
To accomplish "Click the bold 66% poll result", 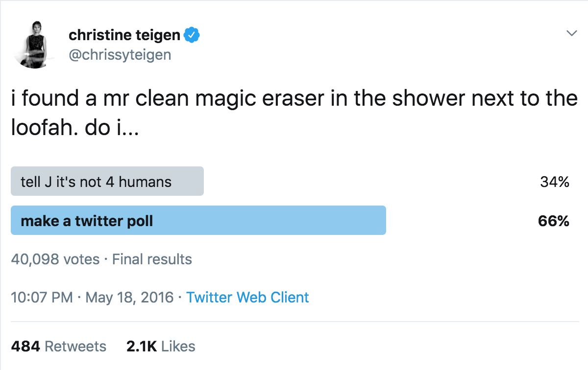I will pyautogui.click(x=553, y=221).
